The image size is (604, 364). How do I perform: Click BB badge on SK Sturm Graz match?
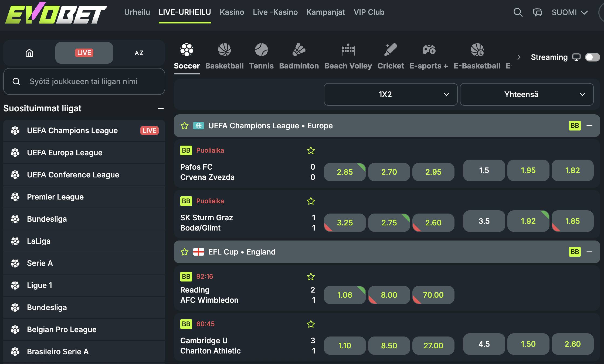point(186,201)
